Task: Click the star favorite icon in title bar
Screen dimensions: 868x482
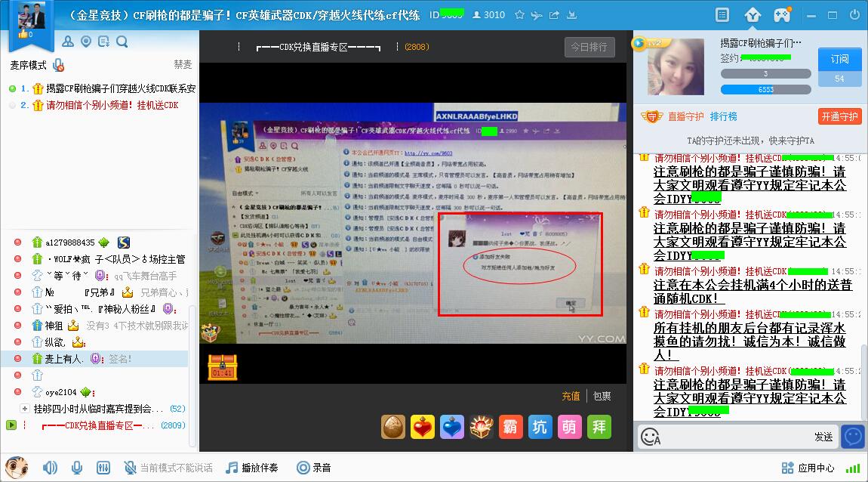Action: pyautogui.click(x=519, y=15)
